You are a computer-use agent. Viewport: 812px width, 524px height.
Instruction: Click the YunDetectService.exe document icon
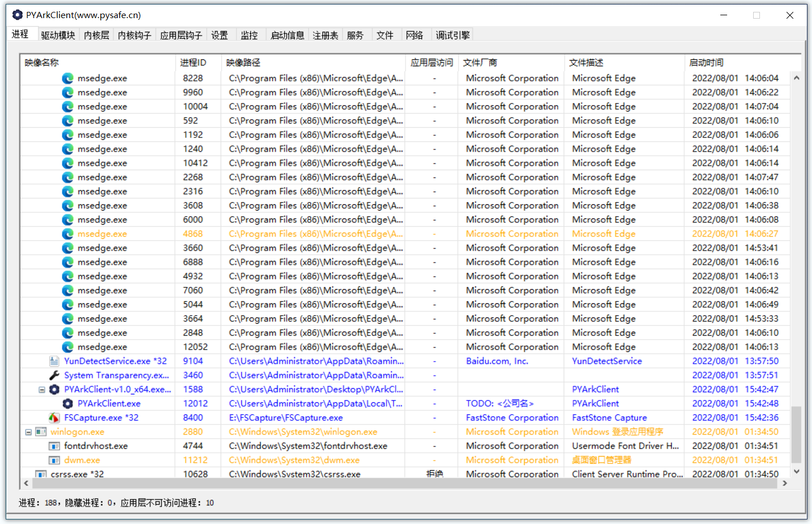[54, 361]
